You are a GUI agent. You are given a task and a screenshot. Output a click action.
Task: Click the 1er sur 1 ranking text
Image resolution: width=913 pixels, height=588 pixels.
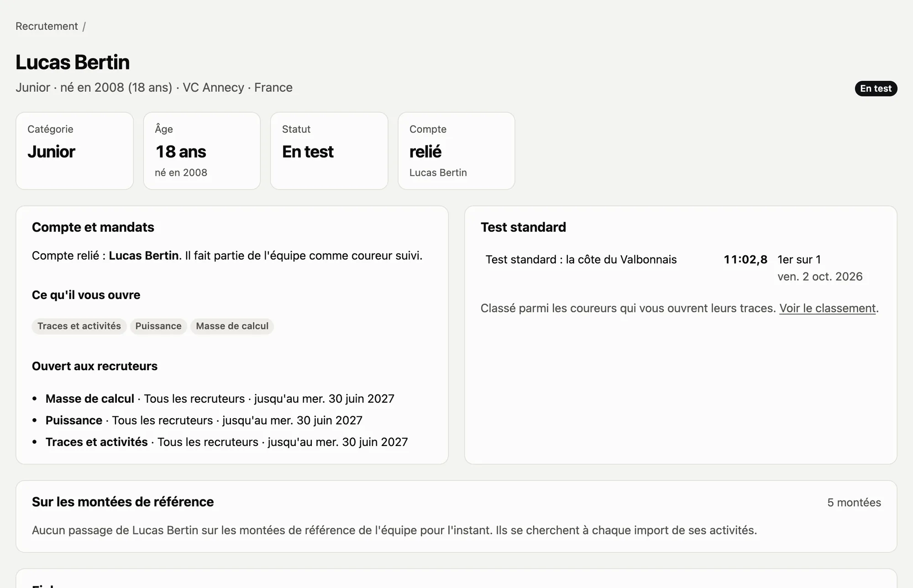coord(799,260)
